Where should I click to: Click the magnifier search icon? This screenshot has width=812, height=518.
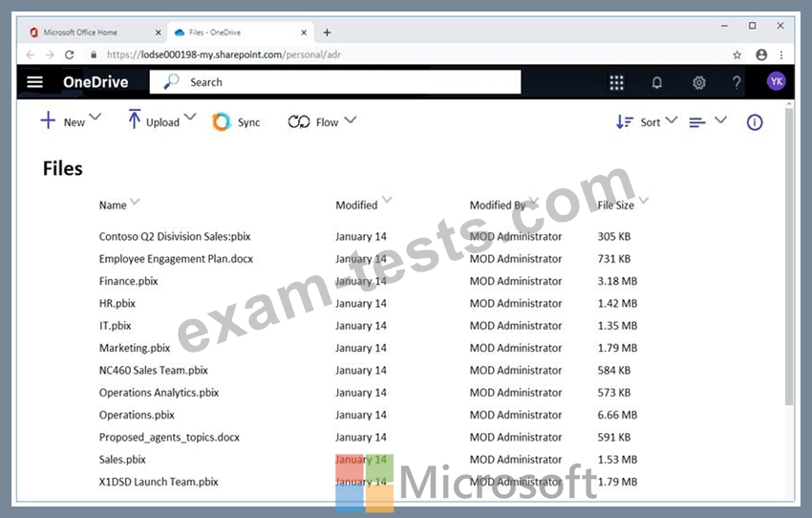(x=171, y=81)
